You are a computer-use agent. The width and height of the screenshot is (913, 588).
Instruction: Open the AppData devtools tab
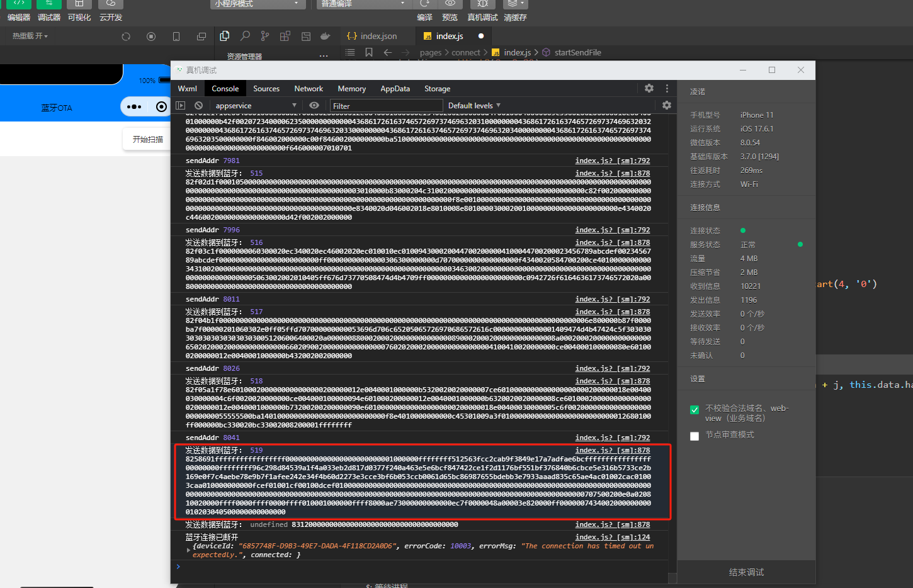[395, 89]
